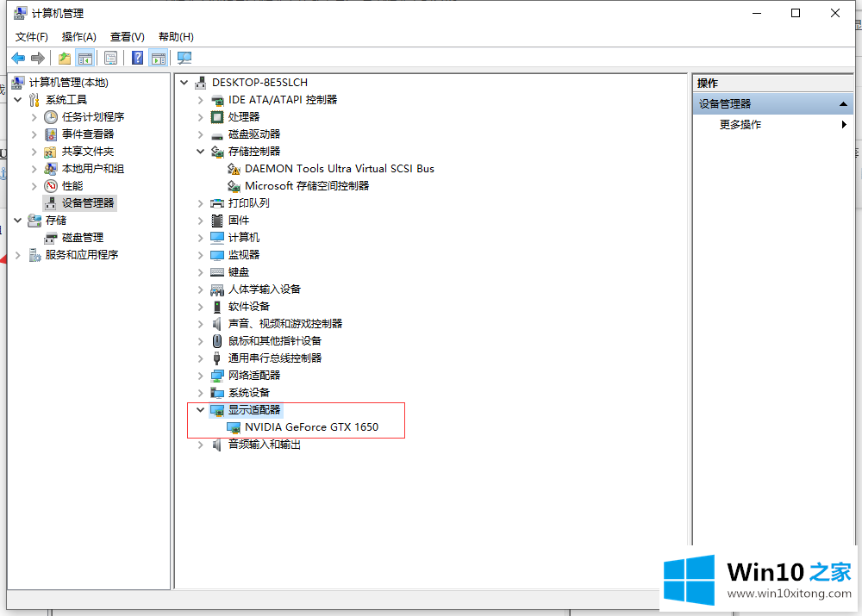Click the network adapters icon
Screen dimensions: 862x616
[x=217, y=376]
